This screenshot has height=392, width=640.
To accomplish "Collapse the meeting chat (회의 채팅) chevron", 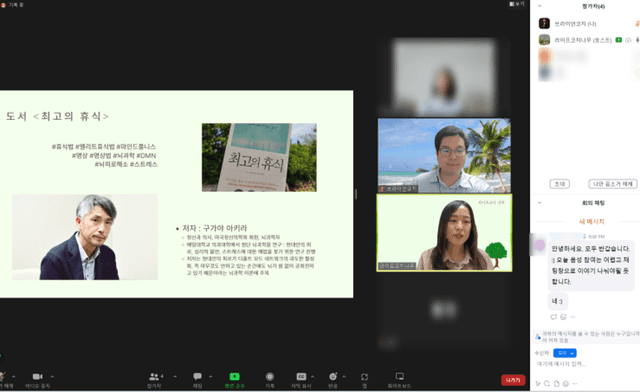I will point(540,203).
